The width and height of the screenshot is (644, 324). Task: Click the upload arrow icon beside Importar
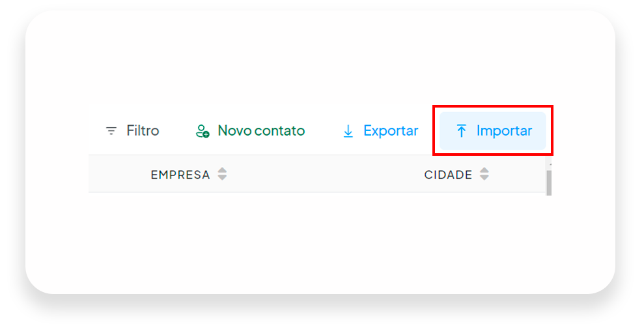(x=461, y=131)
